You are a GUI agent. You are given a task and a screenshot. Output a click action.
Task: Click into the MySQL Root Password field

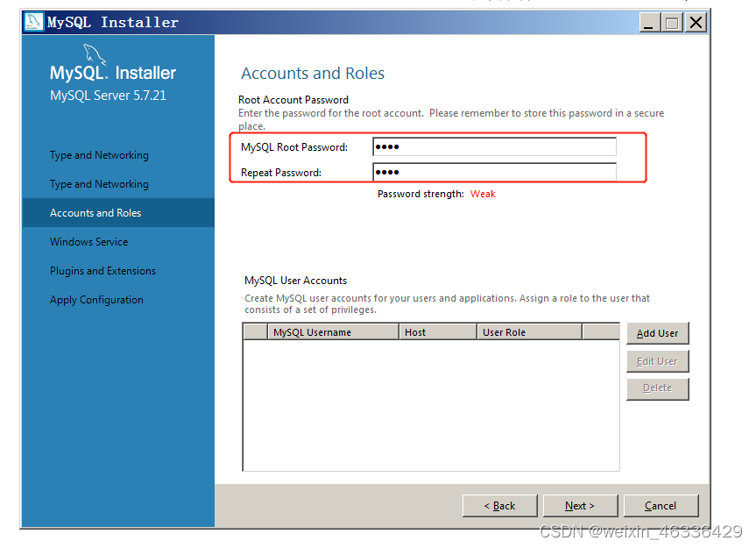(x=494, y=146)
